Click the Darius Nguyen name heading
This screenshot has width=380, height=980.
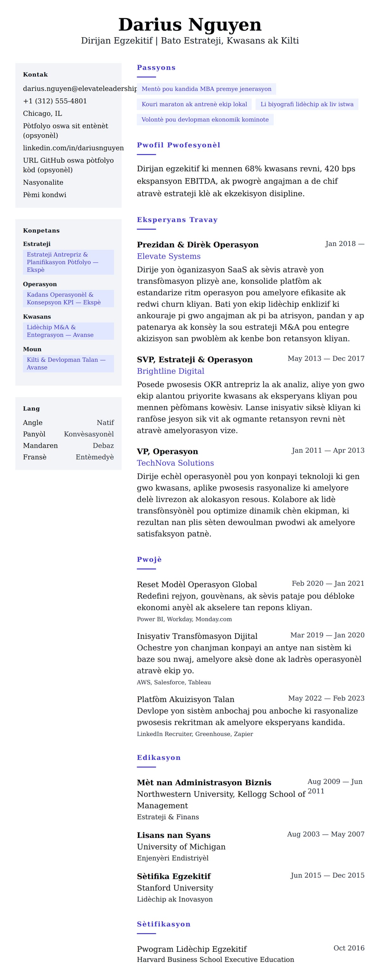click(190, 25)
